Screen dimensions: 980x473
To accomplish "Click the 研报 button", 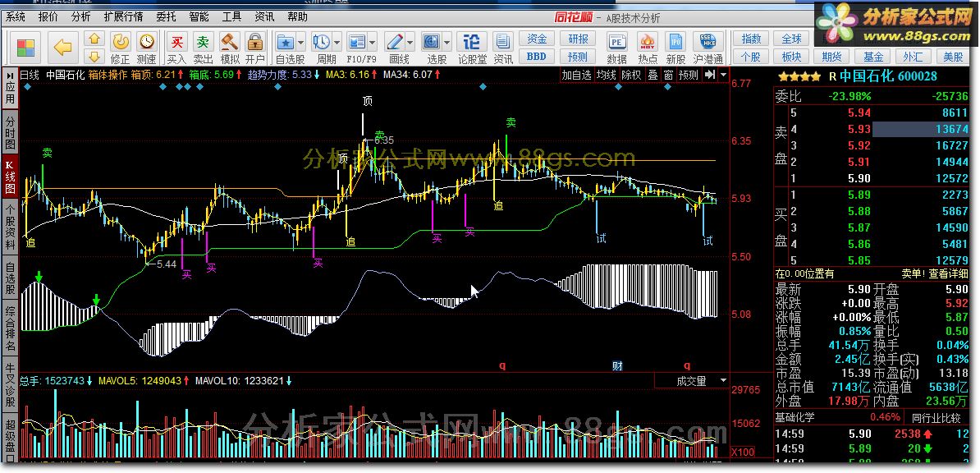I will [x=578, y=39].
